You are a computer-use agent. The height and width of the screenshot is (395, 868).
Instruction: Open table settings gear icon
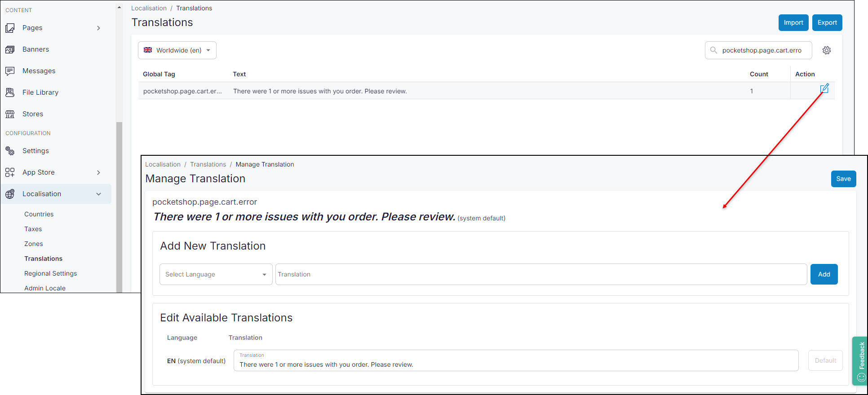pos(826,50)
